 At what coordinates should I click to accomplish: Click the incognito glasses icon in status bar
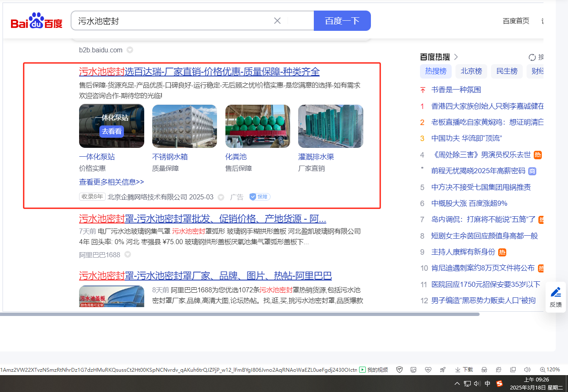click(484, 370)
